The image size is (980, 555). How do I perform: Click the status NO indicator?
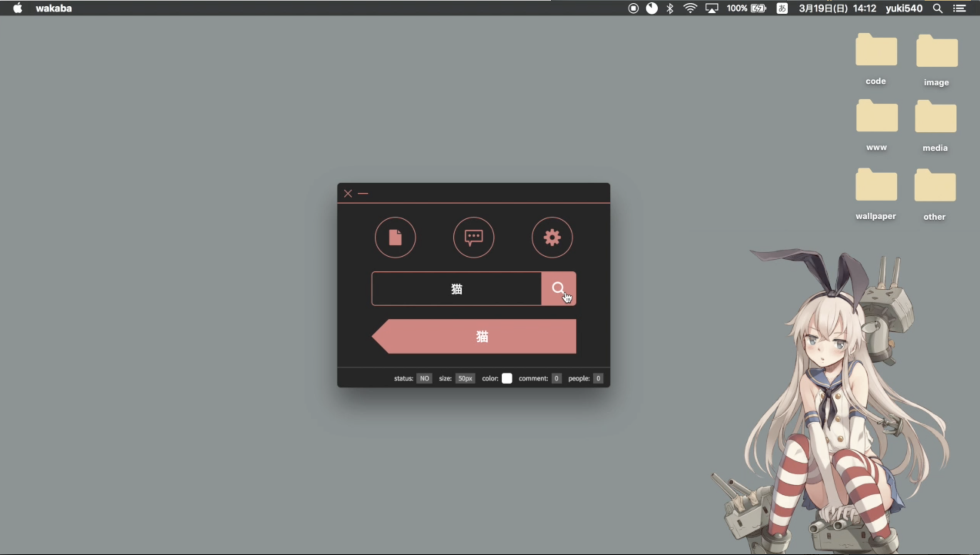[x=424, y=378]
